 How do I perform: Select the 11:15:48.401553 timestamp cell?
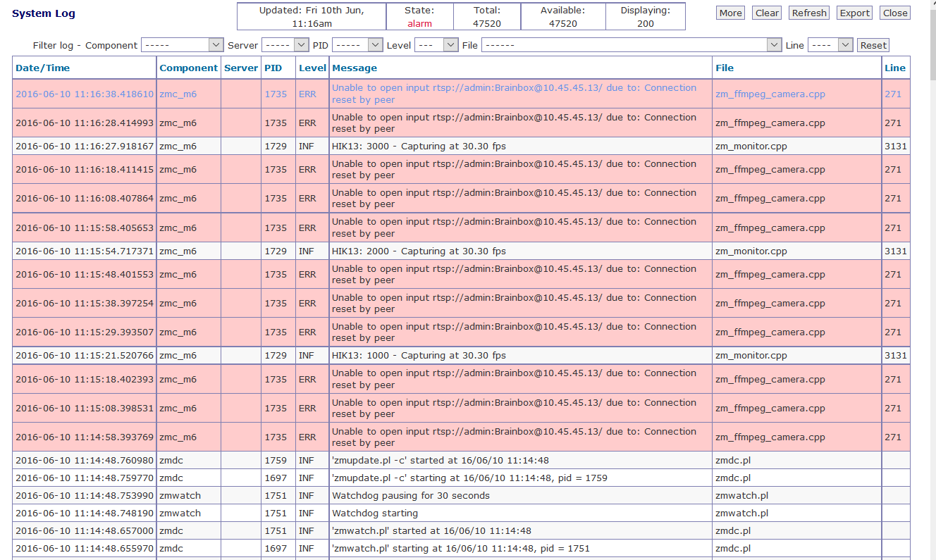click(85, 274)
